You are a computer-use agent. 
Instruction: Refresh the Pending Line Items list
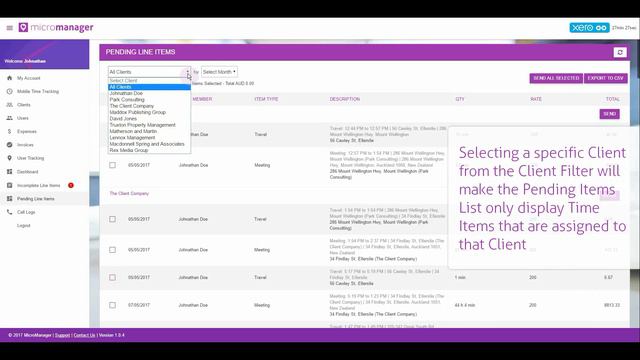click(x=620, y=52)
